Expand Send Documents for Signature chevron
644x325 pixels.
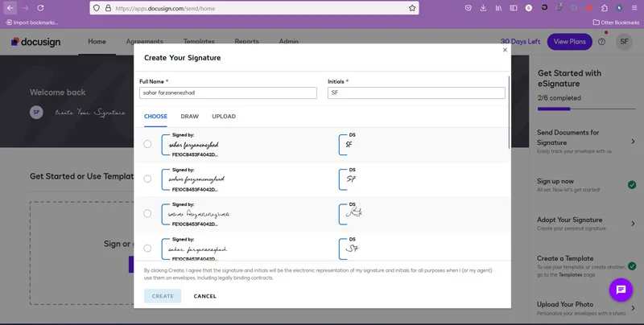tap(633, 142)
